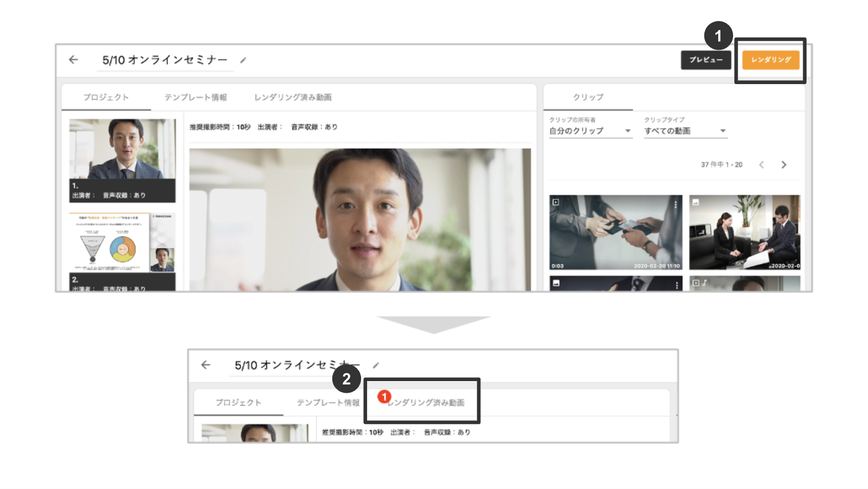Go to the previous clips page
This screenshot has width=868, height=489.
tap(761, 165)
